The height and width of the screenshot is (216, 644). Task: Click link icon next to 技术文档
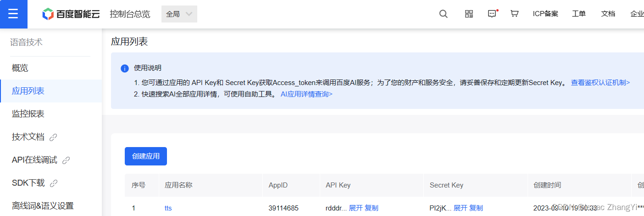53,137
